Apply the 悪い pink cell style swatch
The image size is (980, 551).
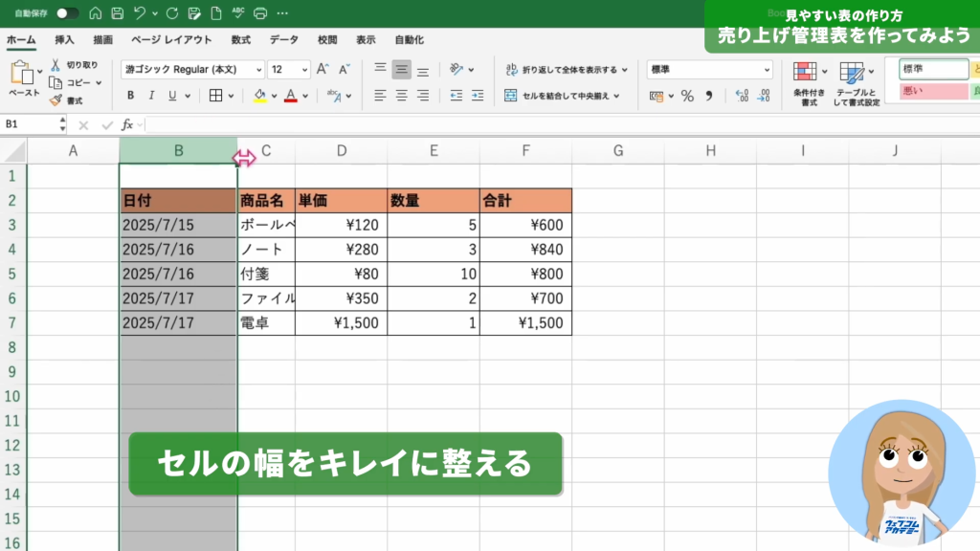[x=933, y=91]
